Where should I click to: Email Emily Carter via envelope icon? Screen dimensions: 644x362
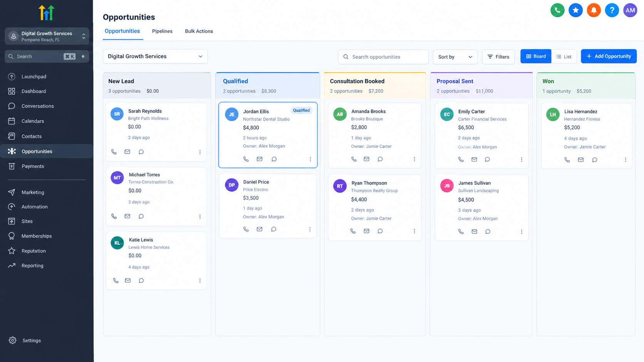474,159
